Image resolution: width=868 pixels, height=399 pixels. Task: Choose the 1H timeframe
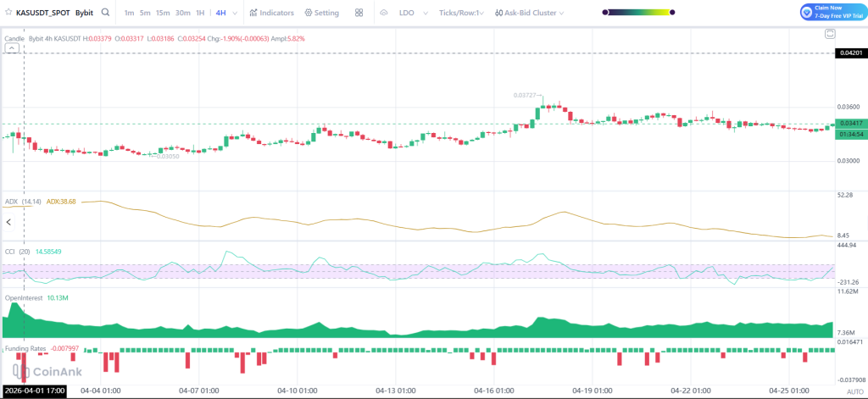coord(200,13)
